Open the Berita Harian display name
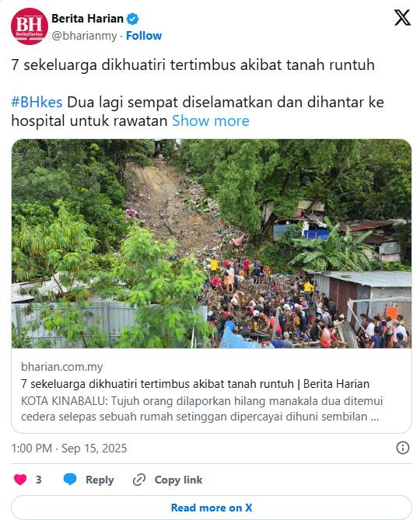The height and width of the screenshot is (520, 420). click(x=88, y=19)
